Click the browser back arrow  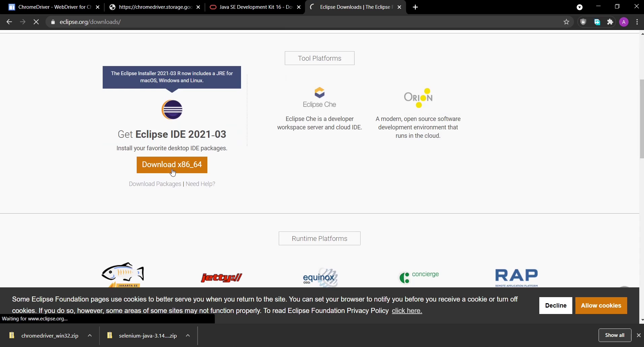pyautogui.click(x=9, y=22)
